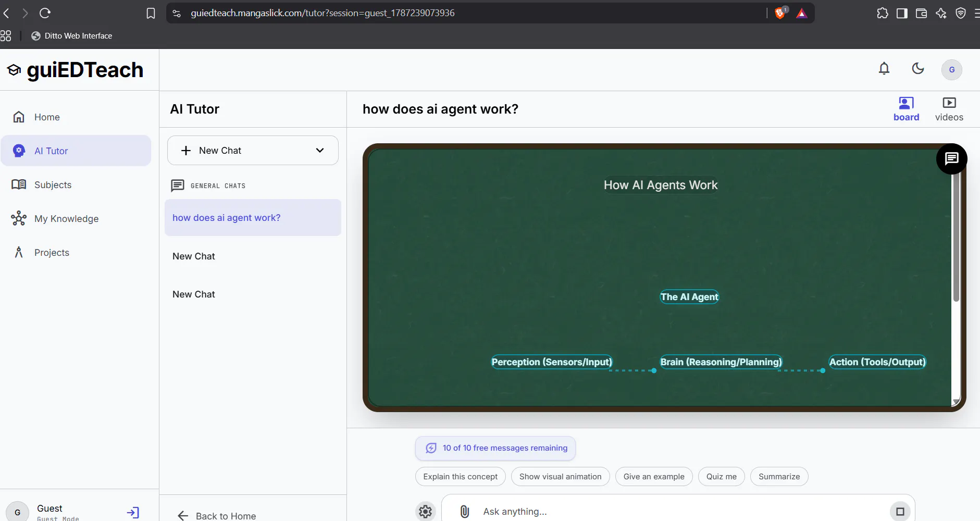This screenshot has width=980, height=521.
Task: Open the Brave wallet icon
Action: tap(921, 13)
